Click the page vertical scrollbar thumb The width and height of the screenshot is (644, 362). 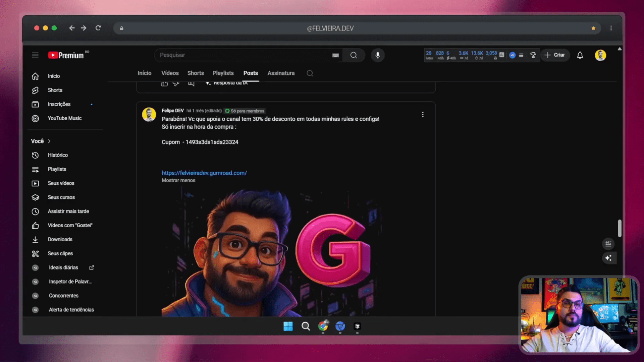[620, 228]
